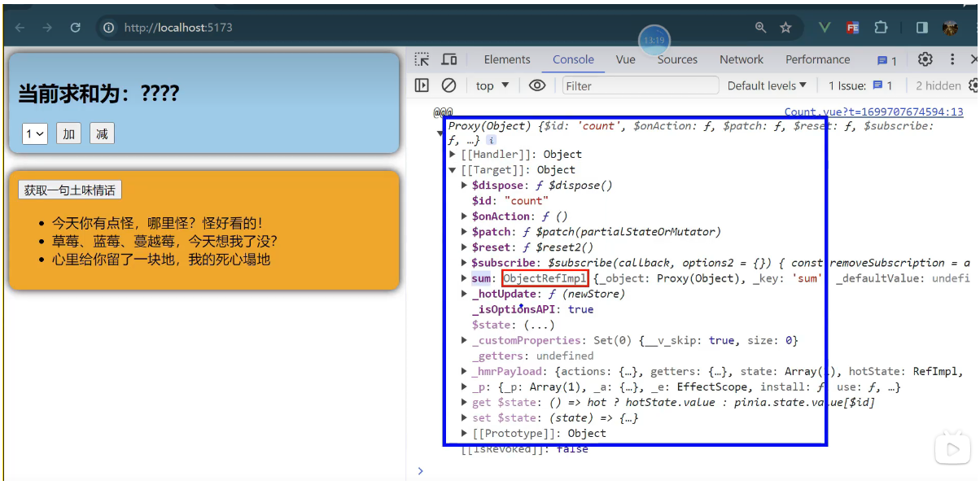Collapse the [[Target]] Object node
980x498 pixels.
[453, 170]
